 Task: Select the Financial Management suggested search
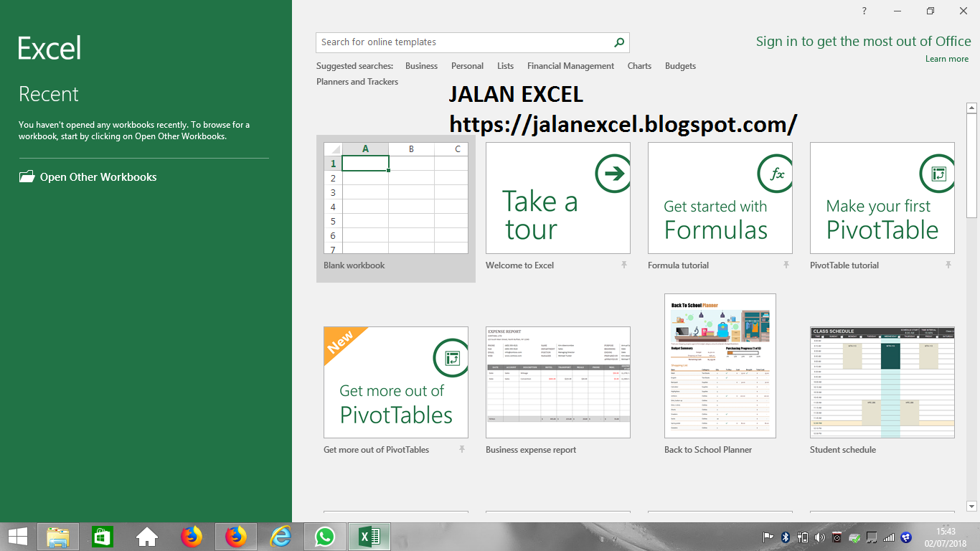pos(570,65)
